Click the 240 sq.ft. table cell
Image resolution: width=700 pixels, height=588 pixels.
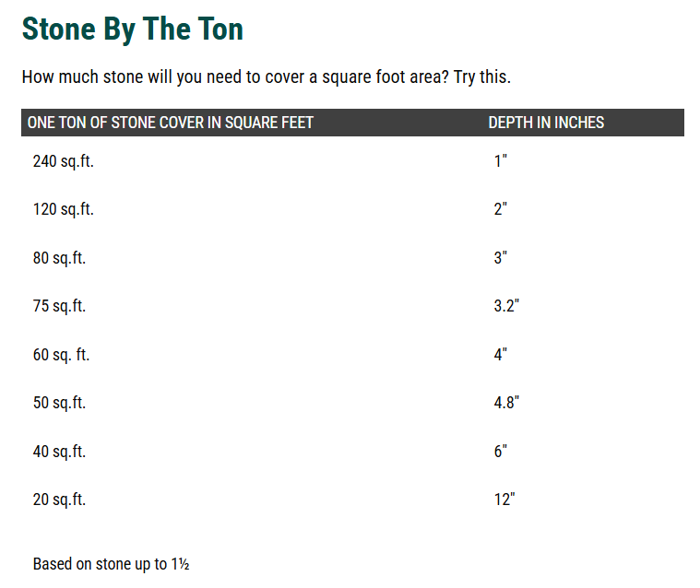pyautogui.click(x=64, y=161)
